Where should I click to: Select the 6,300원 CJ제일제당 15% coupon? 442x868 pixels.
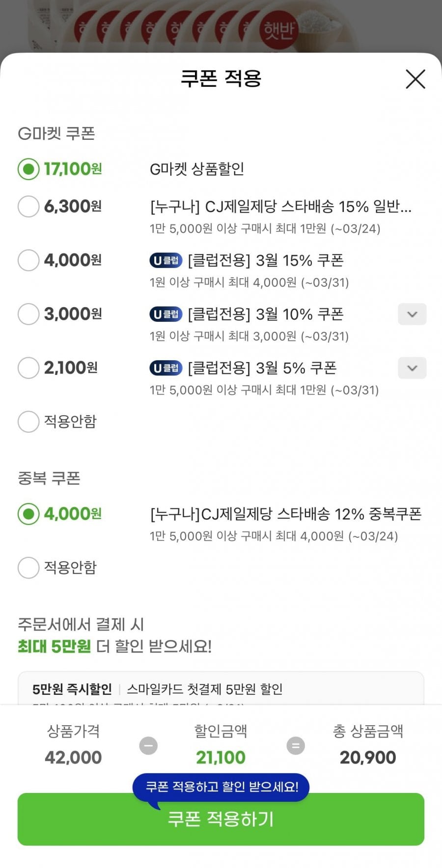(x=28, y=207)
